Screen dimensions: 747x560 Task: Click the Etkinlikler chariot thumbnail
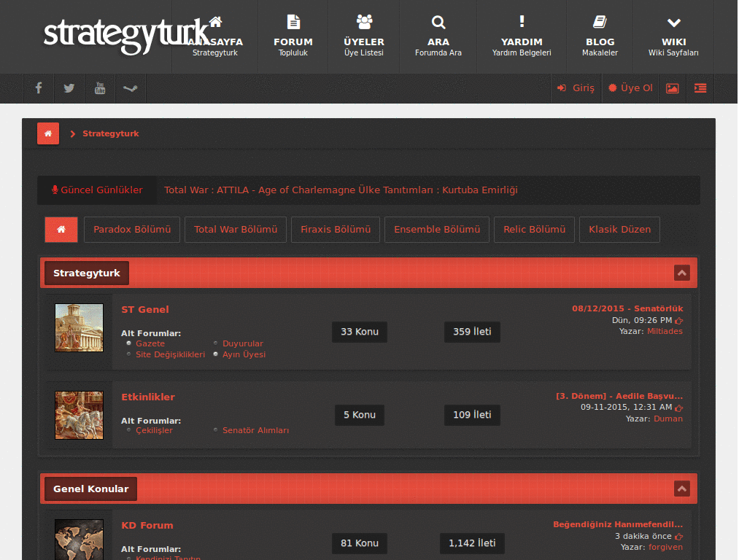79,415
